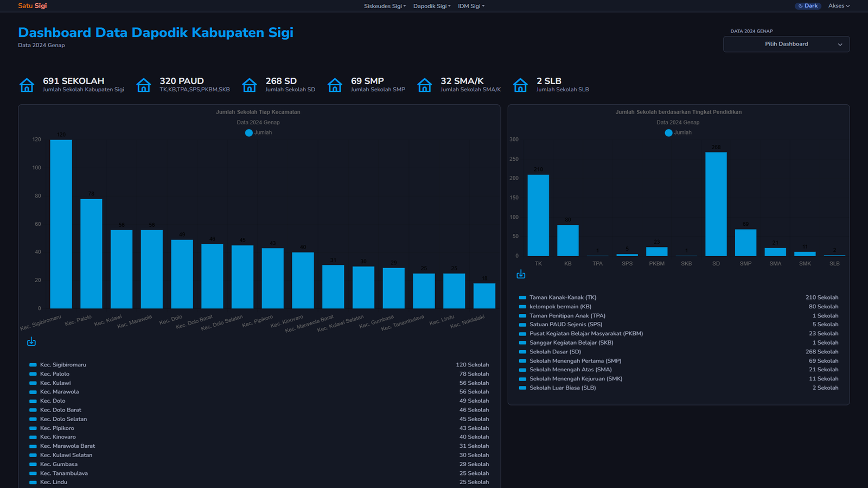Screen dimensions: 868x488
Task: Open the Dapodik Sigi menu
Action: pos(432,6)
